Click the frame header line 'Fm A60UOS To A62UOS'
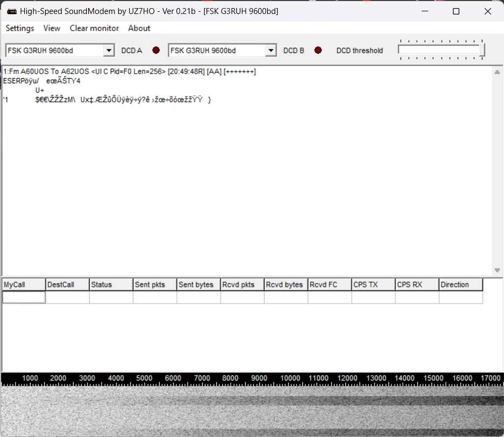 tap(130, 72)
